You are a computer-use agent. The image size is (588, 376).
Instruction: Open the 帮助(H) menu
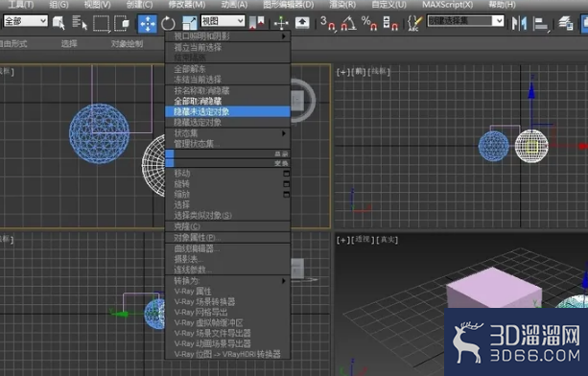(502, 5)
